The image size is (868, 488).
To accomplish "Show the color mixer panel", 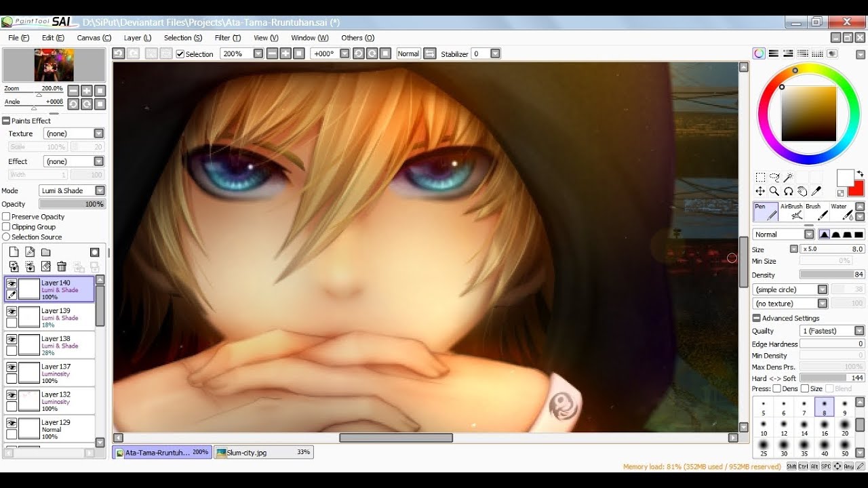I will click(x=803, y=54).
